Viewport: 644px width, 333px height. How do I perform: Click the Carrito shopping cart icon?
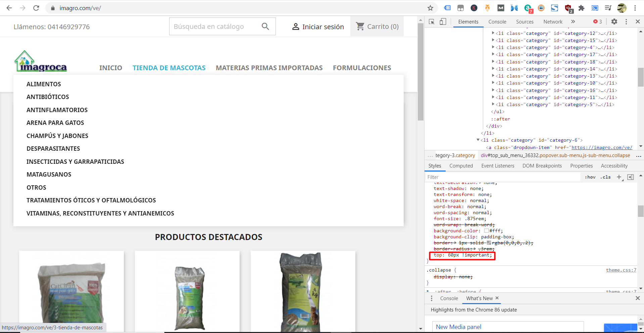click(x=360, y=26)
